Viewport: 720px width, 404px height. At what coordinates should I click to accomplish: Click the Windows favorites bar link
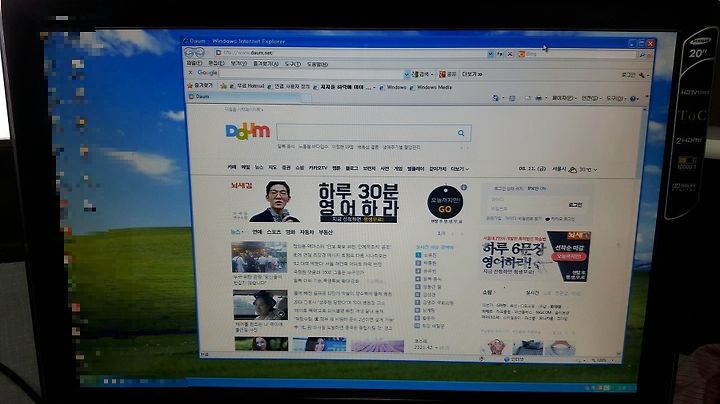click(393, 87)
